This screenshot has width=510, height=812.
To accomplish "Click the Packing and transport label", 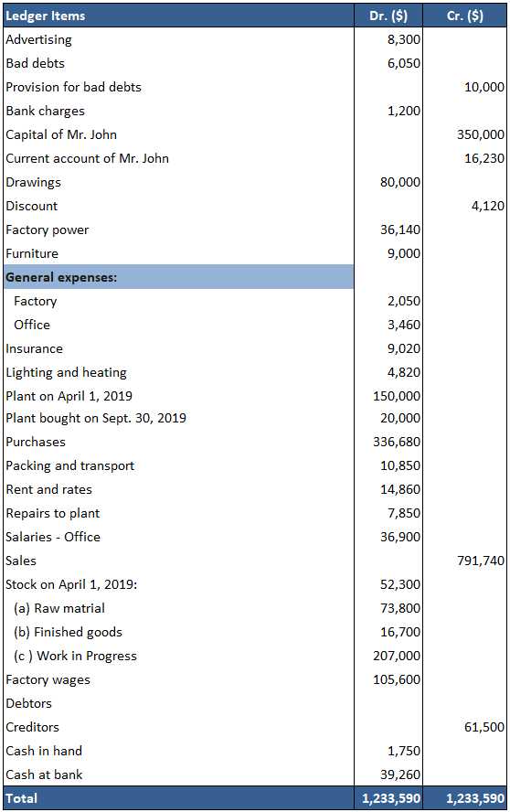I will coord(69,466).
